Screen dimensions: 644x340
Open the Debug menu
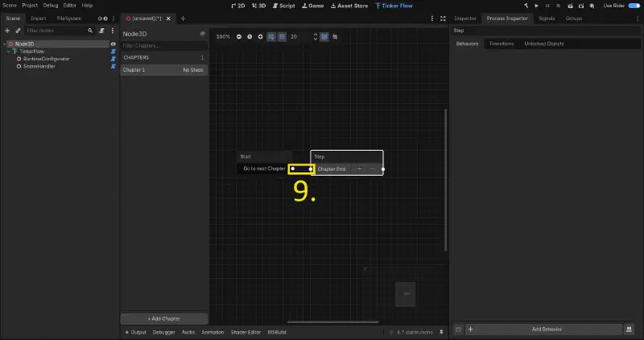51,6
